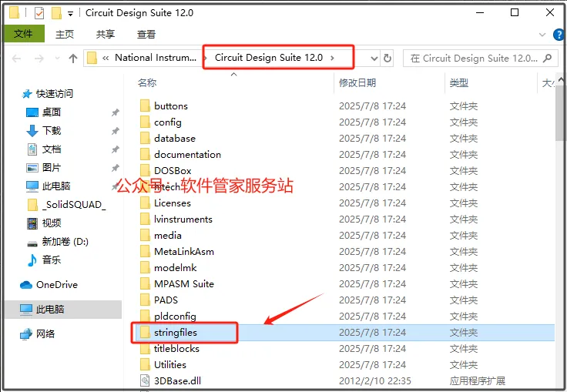Screen dimensions: 567x392
Task: Click the MPASM Suite file name text
Action: pos(184,284)
